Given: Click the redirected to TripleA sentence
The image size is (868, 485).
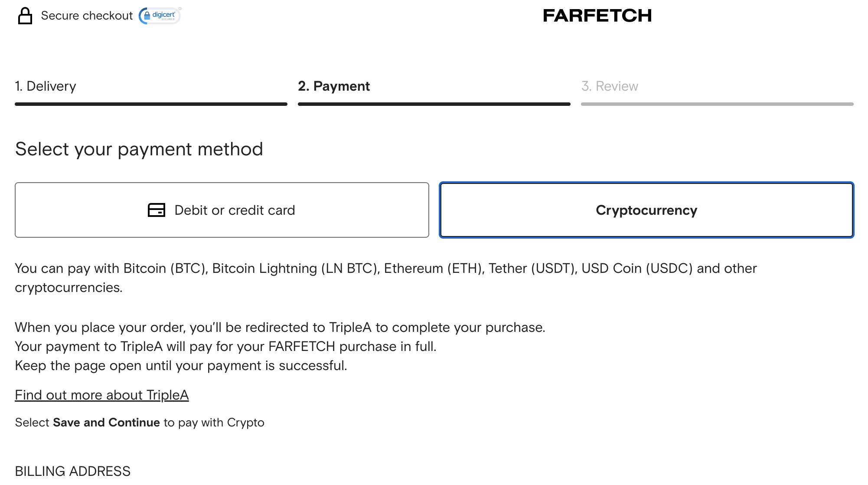Looking at the screenshot, I should pos(280,328).
